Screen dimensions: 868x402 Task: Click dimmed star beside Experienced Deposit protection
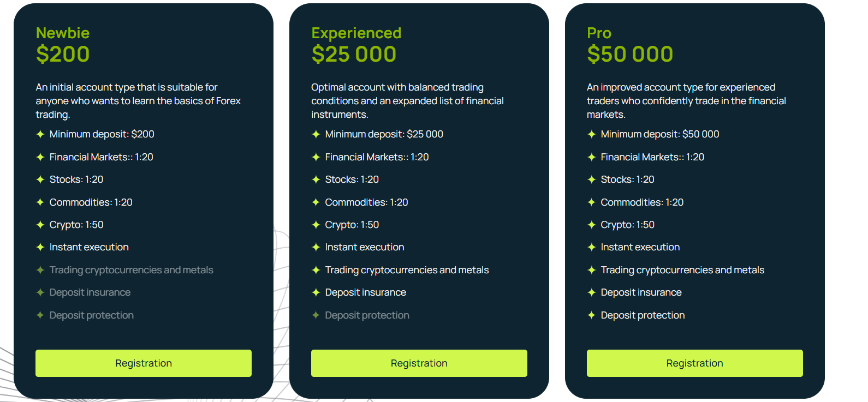click(x=316, y=315)
